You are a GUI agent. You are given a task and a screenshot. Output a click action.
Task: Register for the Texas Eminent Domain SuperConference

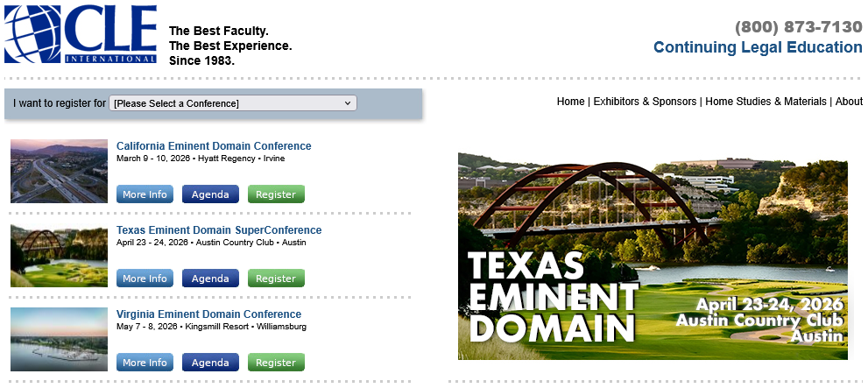276,279
